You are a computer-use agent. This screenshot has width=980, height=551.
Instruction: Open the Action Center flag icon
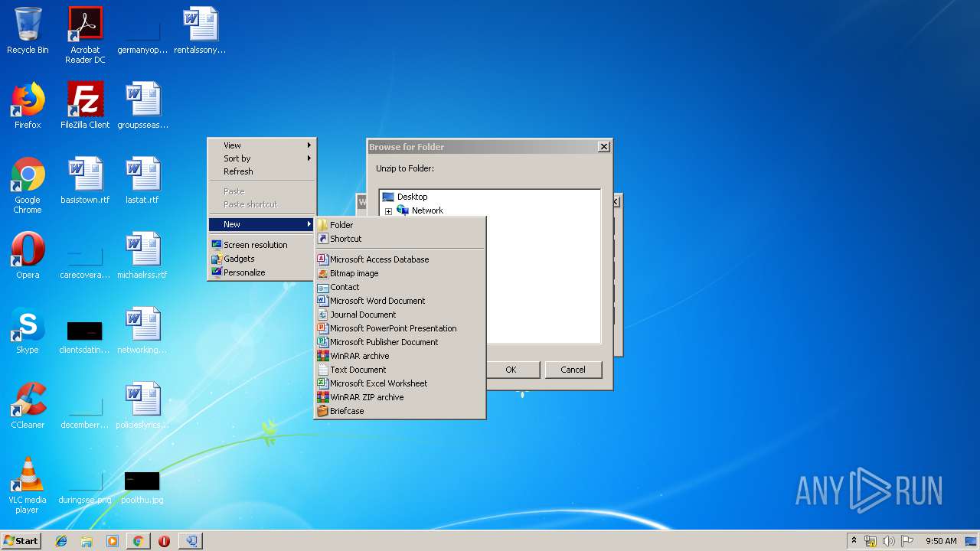point(907,541)
